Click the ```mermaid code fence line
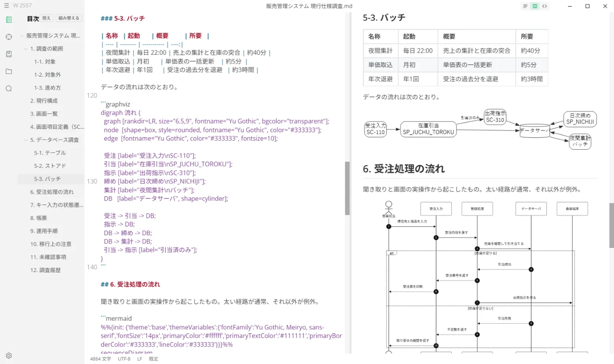This screenshot has width=614, height=364. pyautogui.click(x=116, y=318)
